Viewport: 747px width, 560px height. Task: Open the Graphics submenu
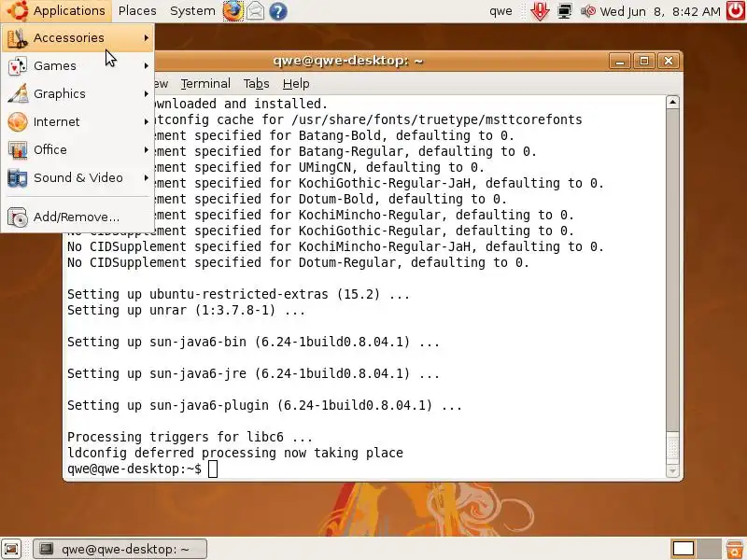(x=78, y=94)
